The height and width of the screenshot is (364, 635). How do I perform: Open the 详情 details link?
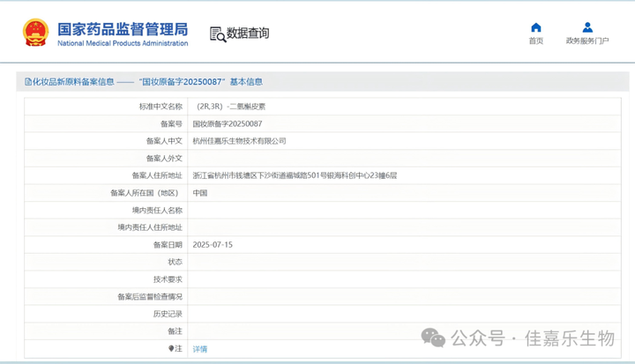199,349
